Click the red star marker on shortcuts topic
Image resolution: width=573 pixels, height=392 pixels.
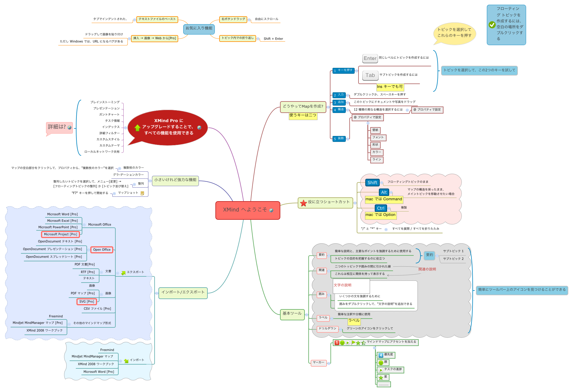[x=303, y=203]
